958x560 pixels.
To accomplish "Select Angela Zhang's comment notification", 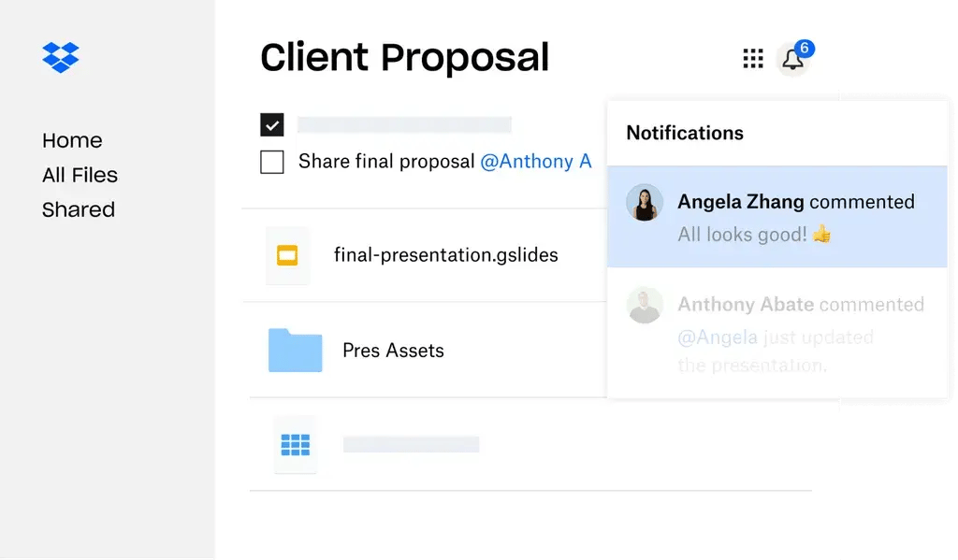I will (777, 216).
